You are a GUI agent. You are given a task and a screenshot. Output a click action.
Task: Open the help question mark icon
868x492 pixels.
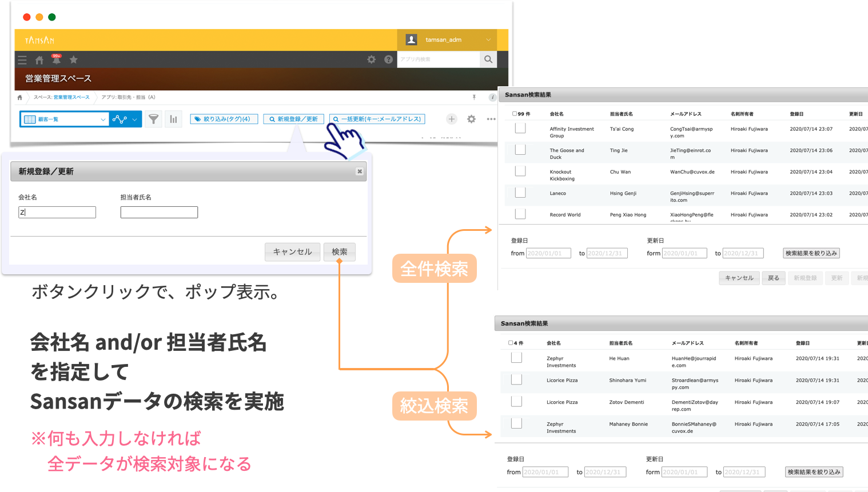(388, 59)
